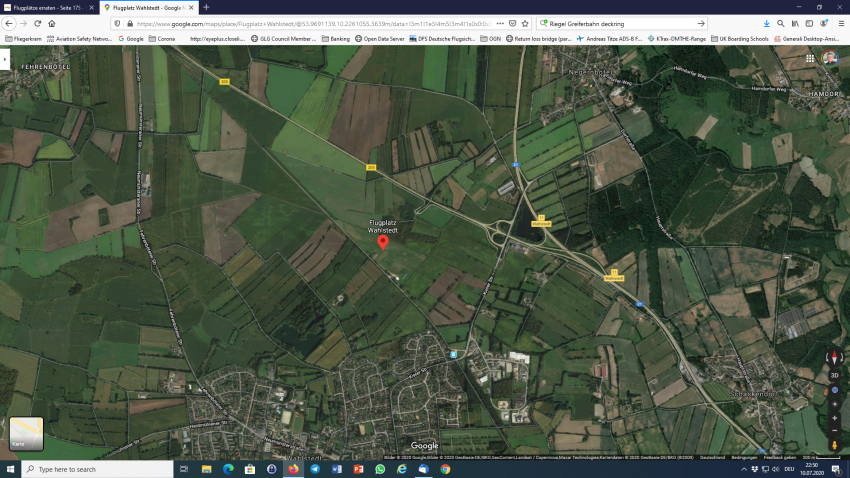Click the Deutschland link in footer
Screen dimensions: 850x478
(x=712, y=457)
